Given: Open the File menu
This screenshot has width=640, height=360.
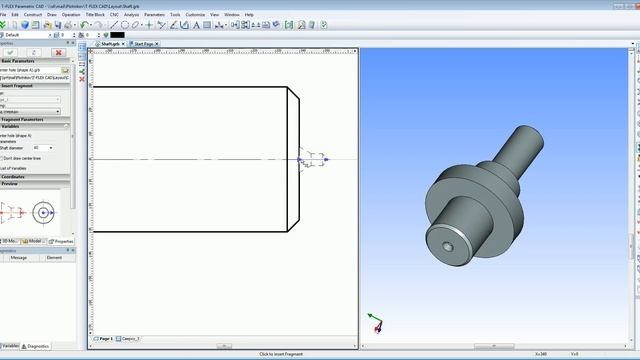Looking at the screenshot, I should pyautogui.click(x=3, y=15).
